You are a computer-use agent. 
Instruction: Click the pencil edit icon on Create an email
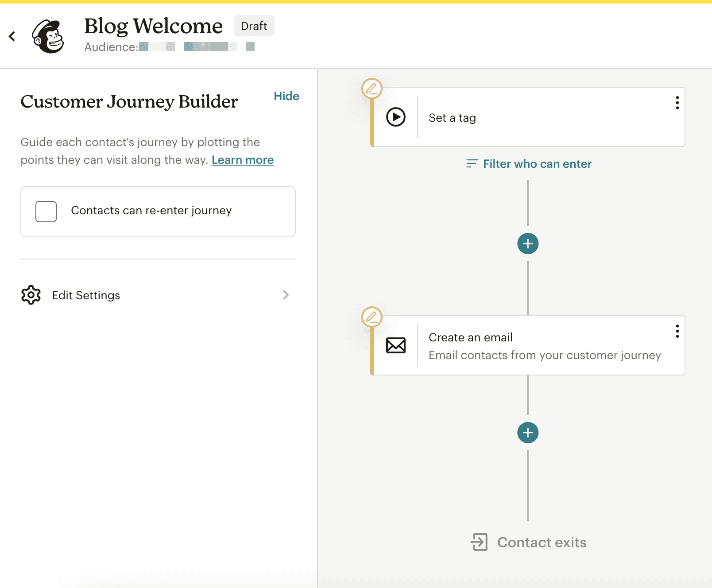372,317
